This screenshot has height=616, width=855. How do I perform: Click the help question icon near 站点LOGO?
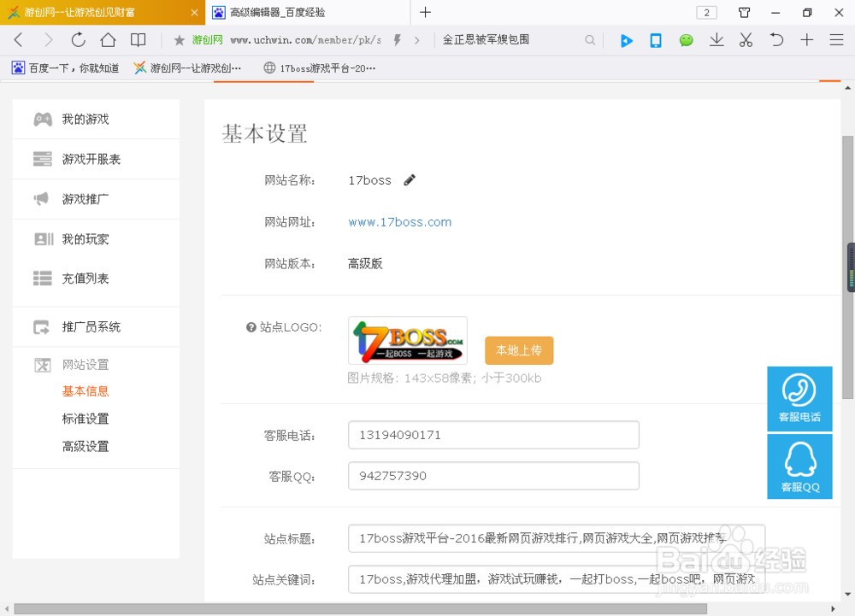point(251,327)
